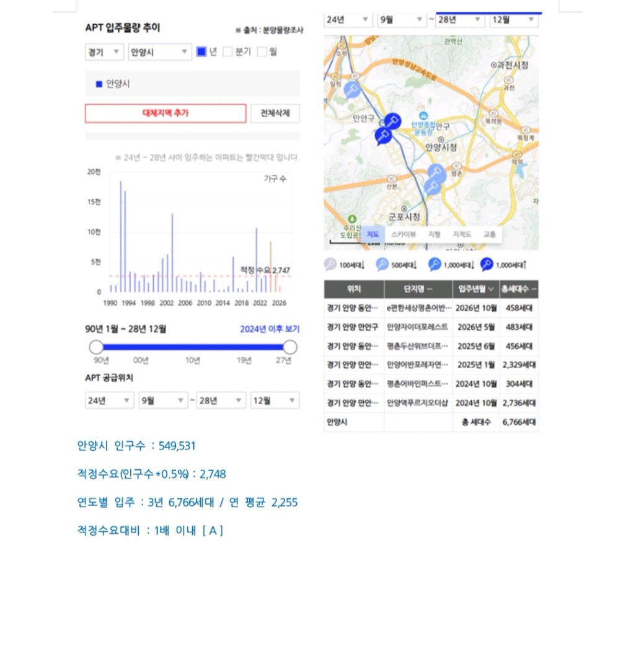Open the 9월 dropdown above the map
The width and height of the screenshot is (636, 672).
tap(402, 20)
